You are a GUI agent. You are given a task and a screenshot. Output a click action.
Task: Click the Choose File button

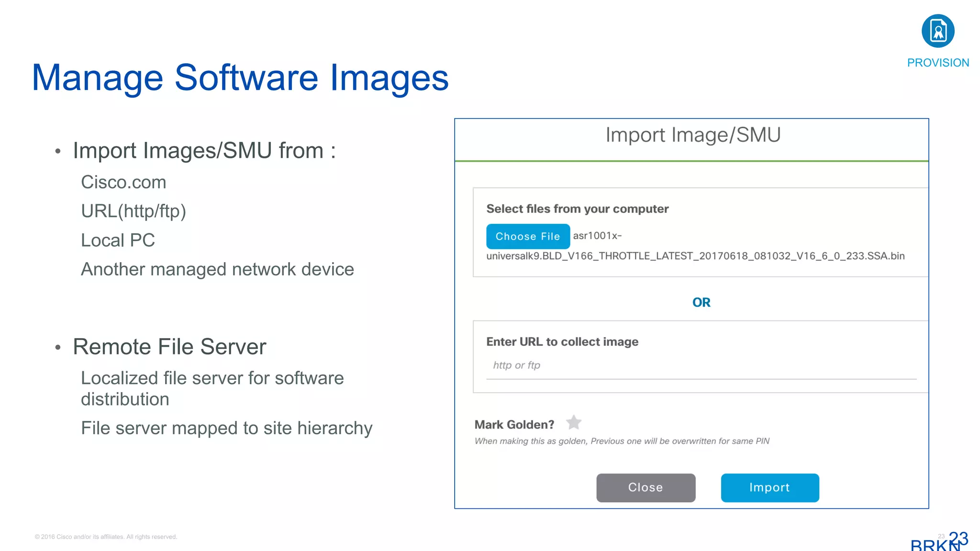528,236
